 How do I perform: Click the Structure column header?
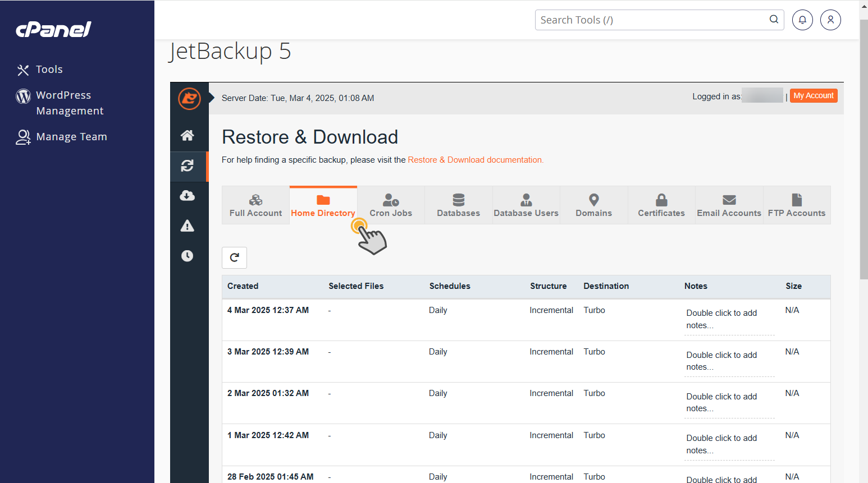(x=549, y=286)
